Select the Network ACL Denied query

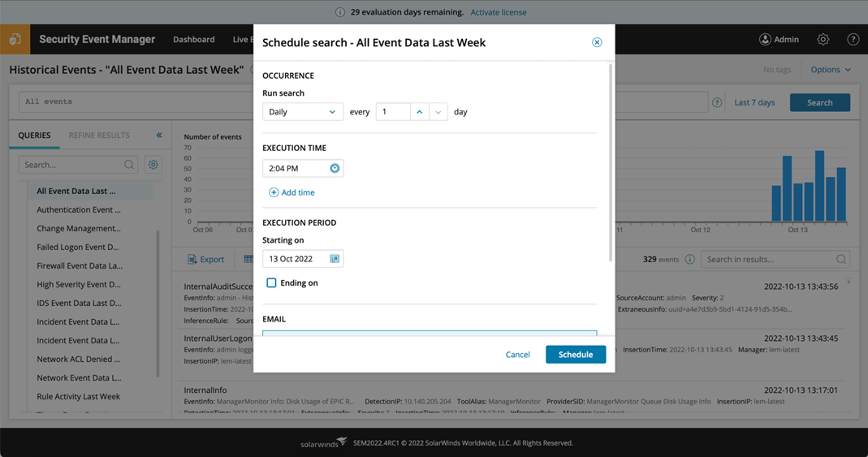[x=79, y=359]
